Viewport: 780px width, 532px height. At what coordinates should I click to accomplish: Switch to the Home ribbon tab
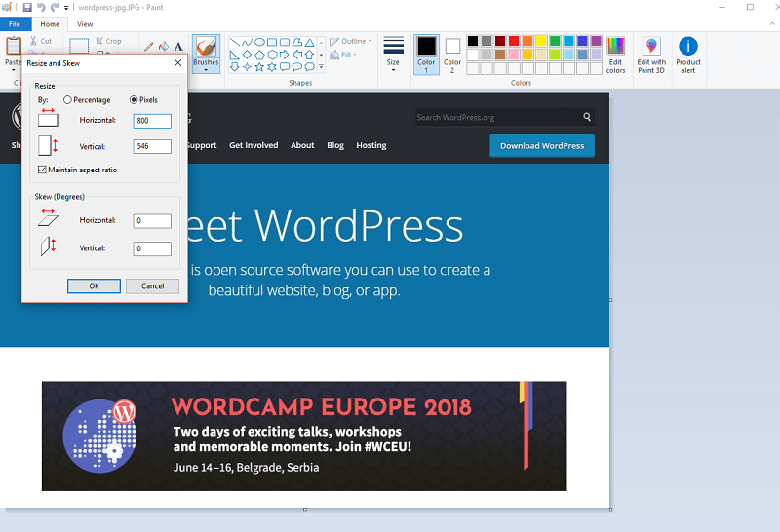tap(50, 24)
